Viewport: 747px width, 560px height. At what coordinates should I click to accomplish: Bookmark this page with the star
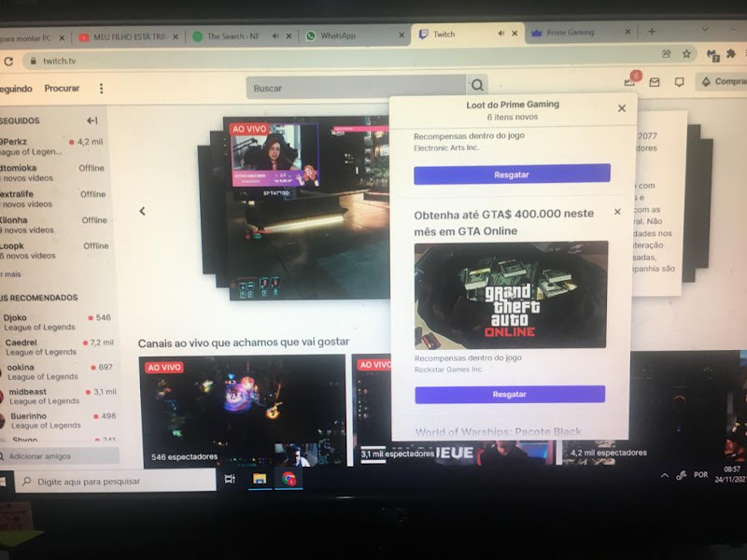[686, 54]
